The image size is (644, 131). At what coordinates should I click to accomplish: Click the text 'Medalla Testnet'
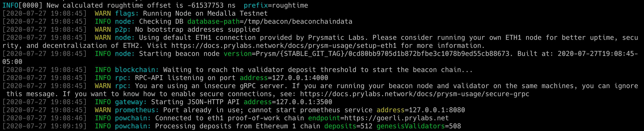click(237, 13)
